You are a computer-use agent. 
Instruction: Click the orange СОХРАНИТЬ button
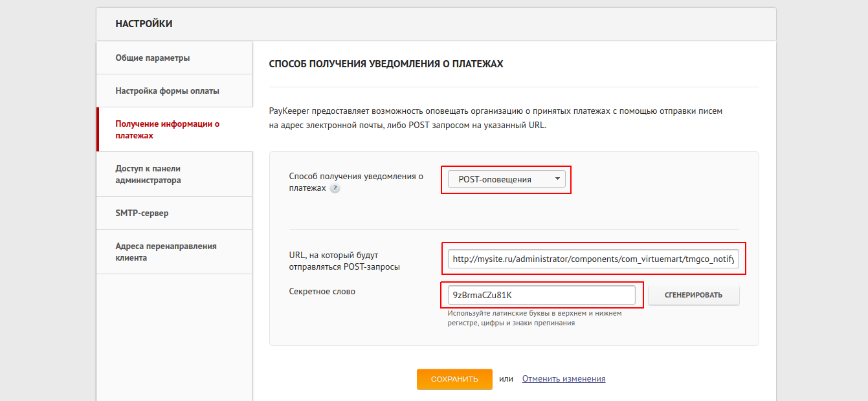point(454,379)
